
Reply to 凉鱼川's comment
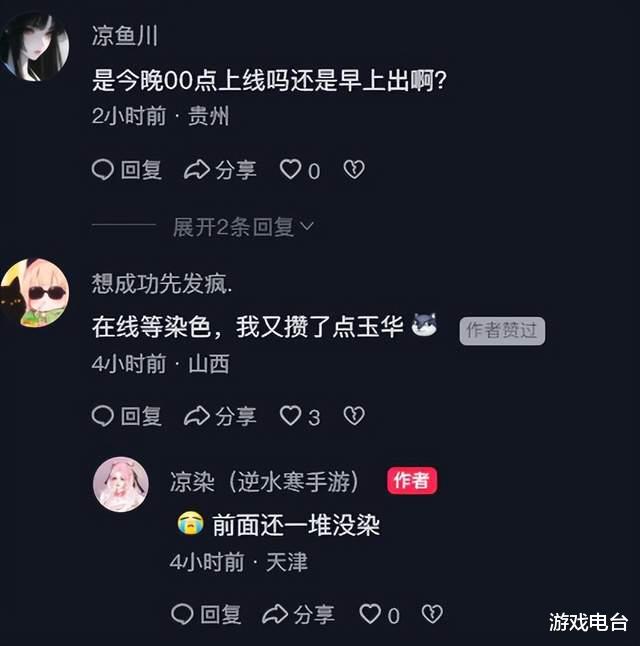tap(127, 170)
